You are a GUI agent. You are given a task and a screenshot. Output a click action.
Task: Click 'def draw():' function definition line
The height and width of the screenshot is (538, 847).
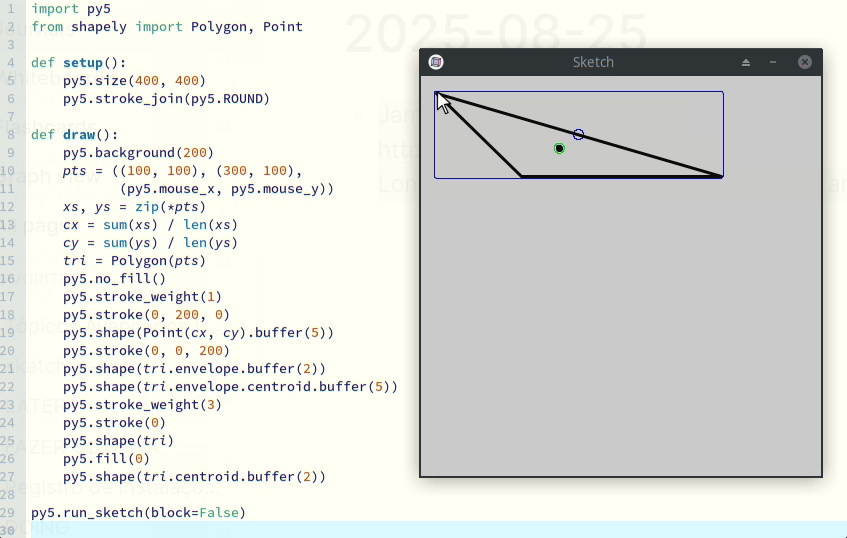point(75,134)
